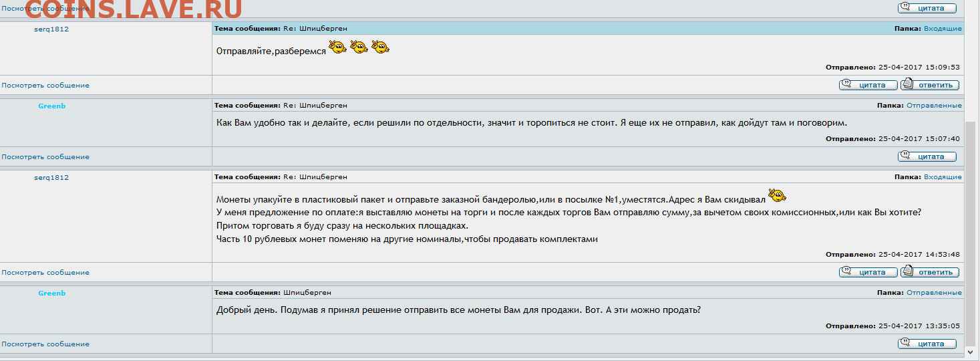Open username Greenb on the 13:35:05 message
Image resolution: width=980 pixels, height=361 pixels.
(51, 293)
